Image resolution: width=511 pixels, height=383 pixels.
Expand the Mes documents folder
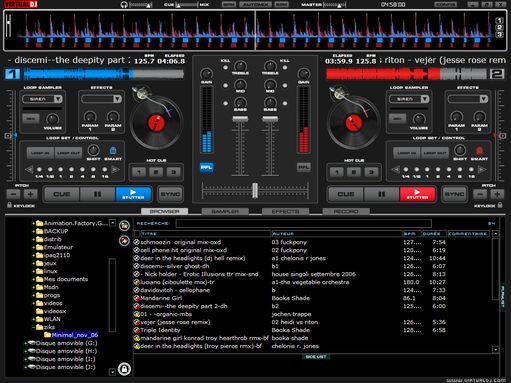[x=33, y=279]
